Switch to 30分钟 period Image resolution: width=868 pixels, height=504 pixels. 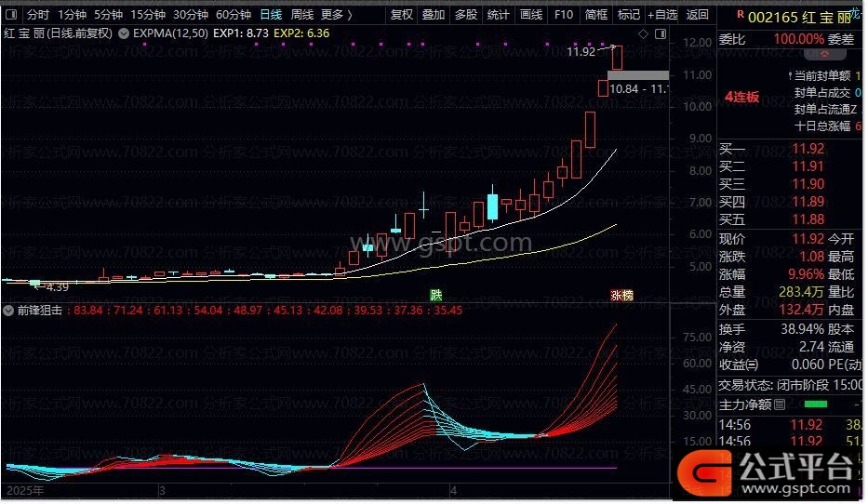pyautogui.click(x=191, y=15)
